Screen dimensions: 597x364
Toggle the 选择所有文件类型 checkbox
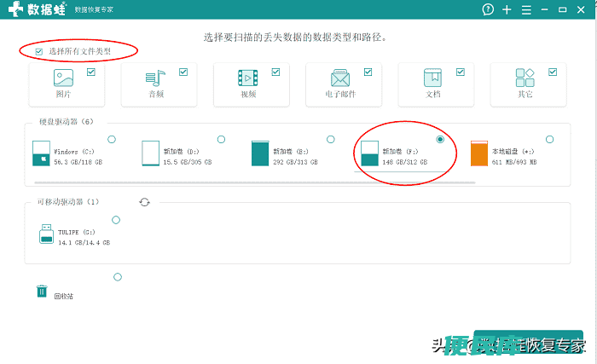(x=39, y=52)
